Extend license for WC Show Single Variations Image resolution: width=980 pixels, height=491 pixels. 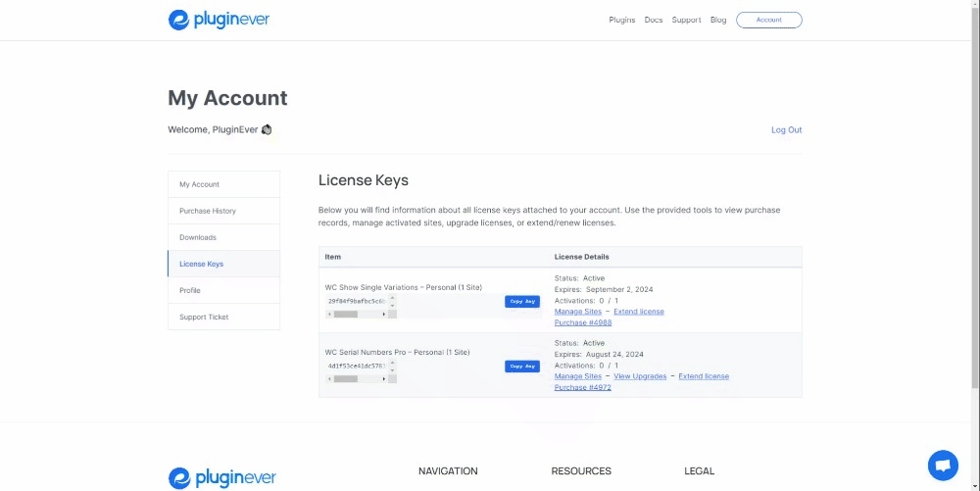(639, 312)
